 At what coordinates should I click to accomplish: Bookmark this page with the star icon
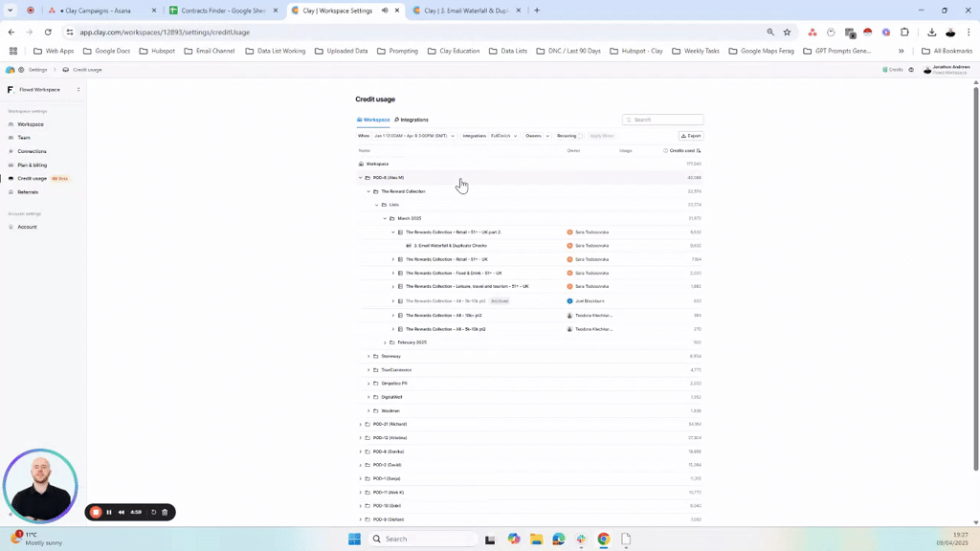[787, 32]
